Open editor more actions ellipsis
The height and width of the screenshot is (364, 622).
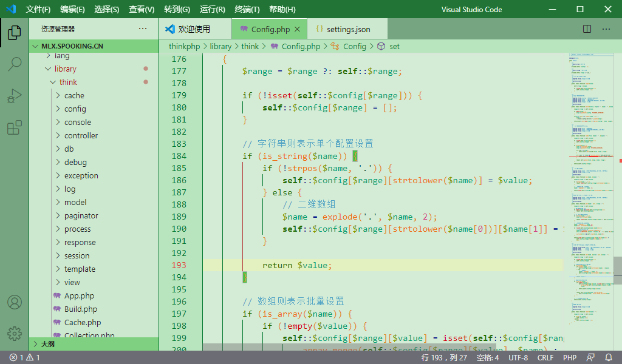[606, 29]
